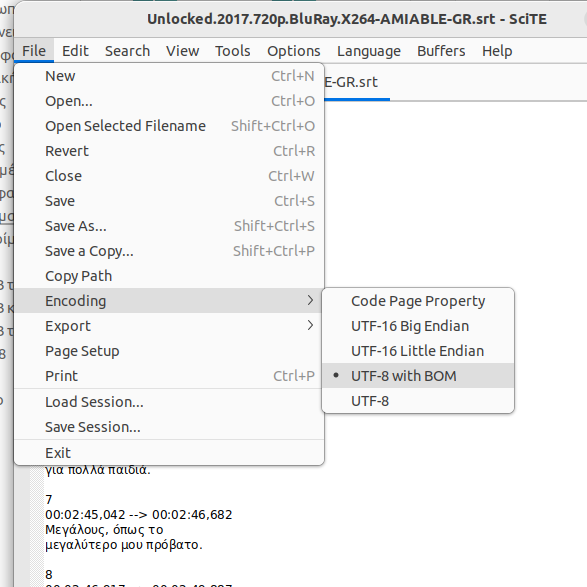Open Page Setup from File menu
587x587 pixels.
[x=169, y=351]
